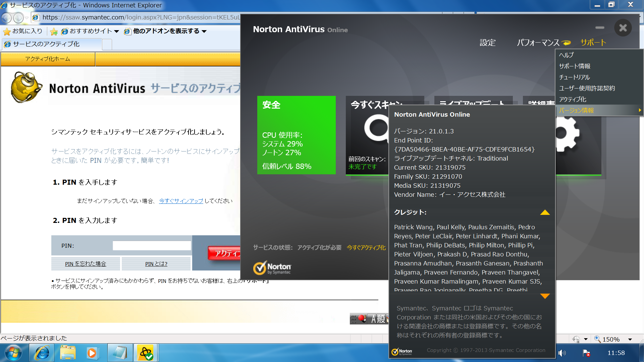Choose アクティブ化 from the support menu
The height and width of the screenshot is (362, 644).
point(573,99)
